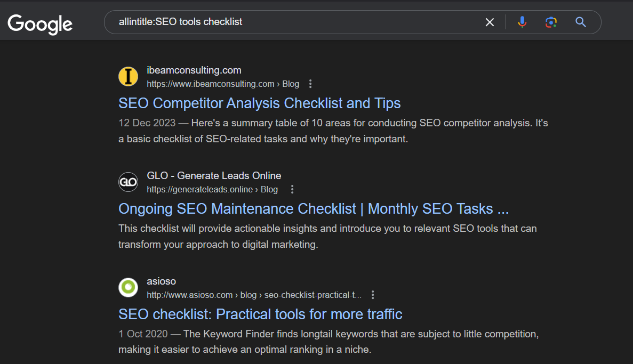Screen dimensions: 633x364
Task: Click GLO - Generate Leads Online site name
Action: click(x=213, y=175)
